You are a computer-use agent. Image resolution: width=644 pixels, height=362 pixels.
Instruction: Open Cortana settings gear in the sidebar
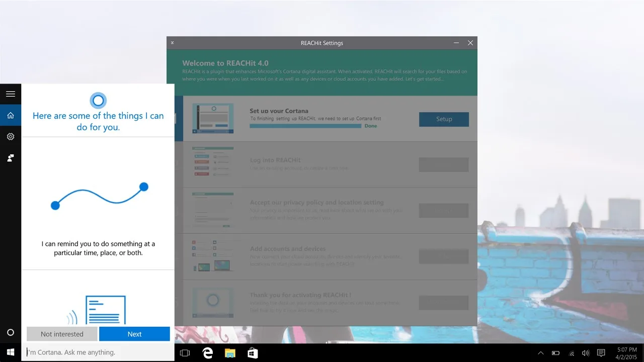click(11, 137)
